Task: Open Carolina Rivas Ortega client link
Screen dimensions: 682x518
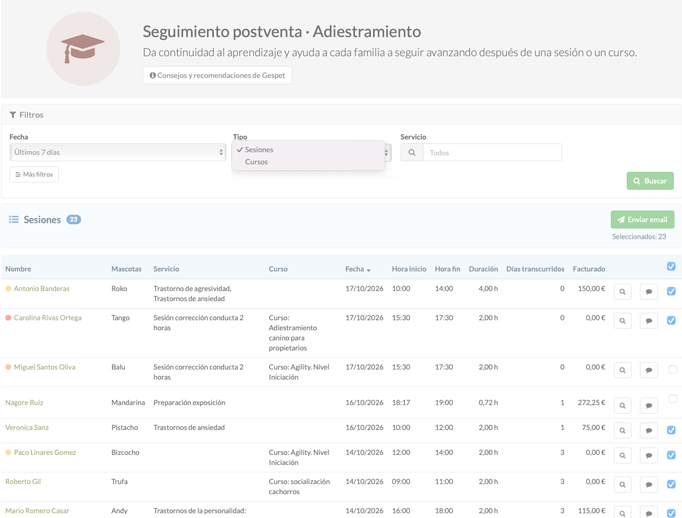Action: pos(47,317)
